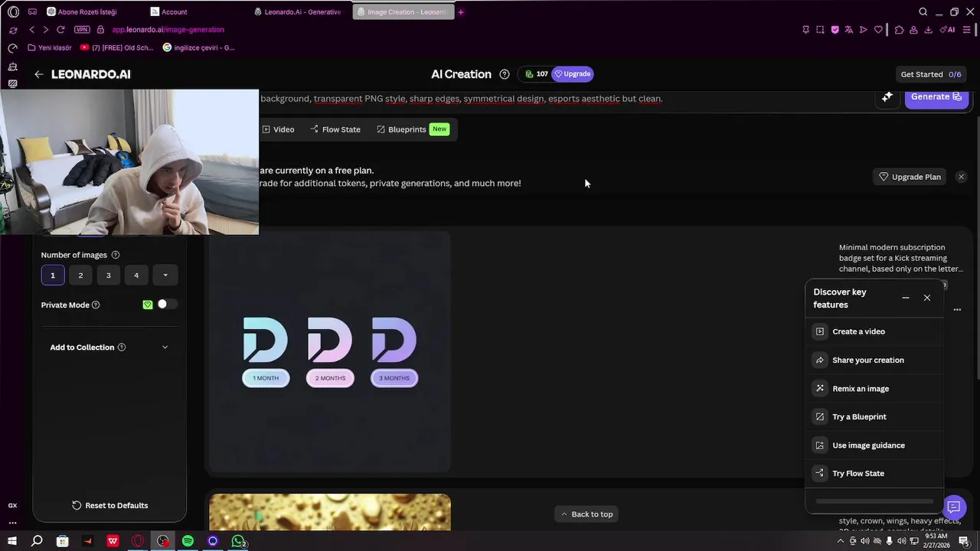Open WhatsApp from the taskbar
Screen dimensions: 980x551
coord(238,541)
